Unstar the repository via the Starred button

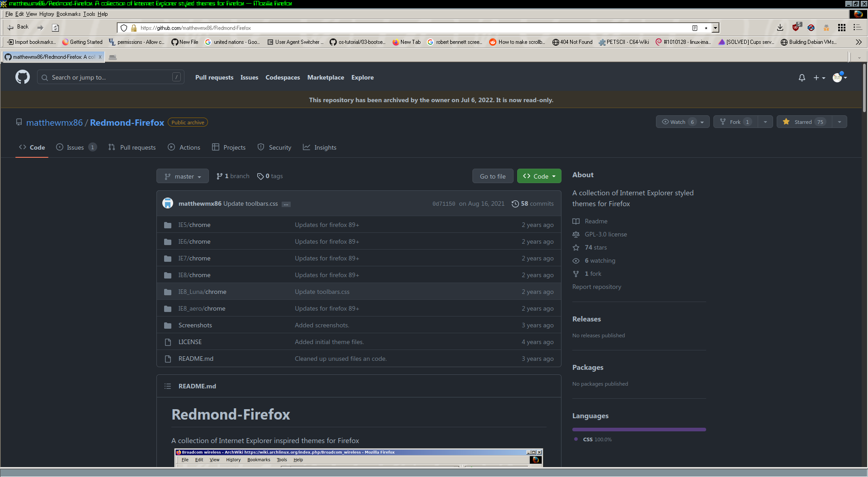pos(804,122)
